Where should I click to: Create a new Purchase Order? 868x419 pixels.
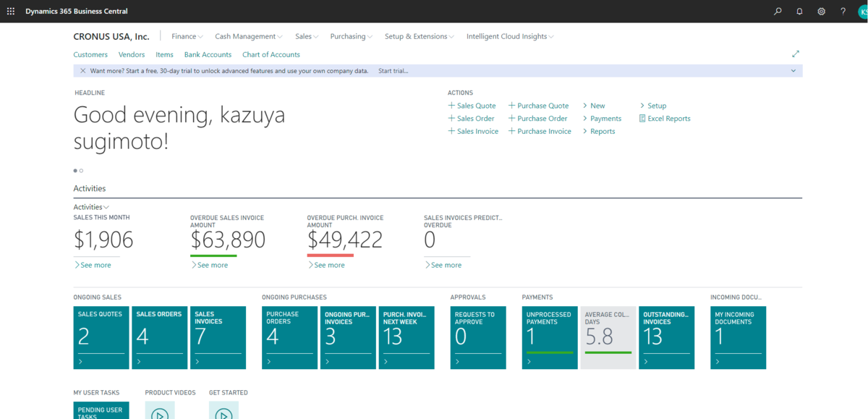point(538,119)
